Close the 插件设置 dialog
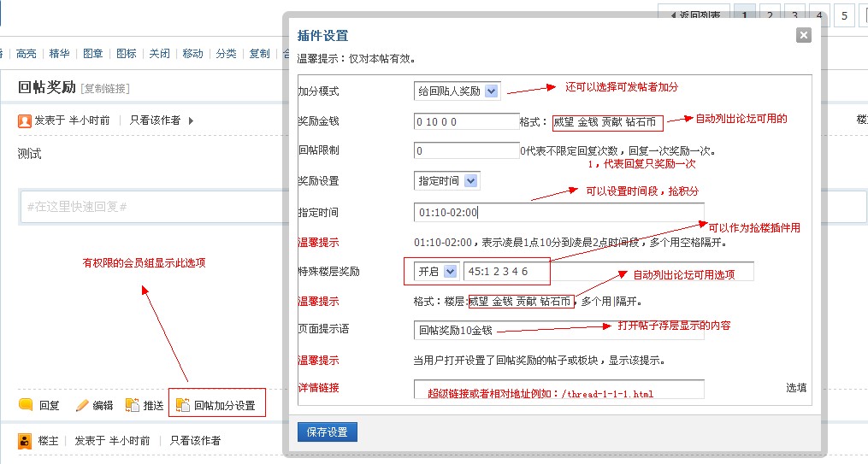The height and width of the screenshot is (464, 868). [x=803, y=35]
